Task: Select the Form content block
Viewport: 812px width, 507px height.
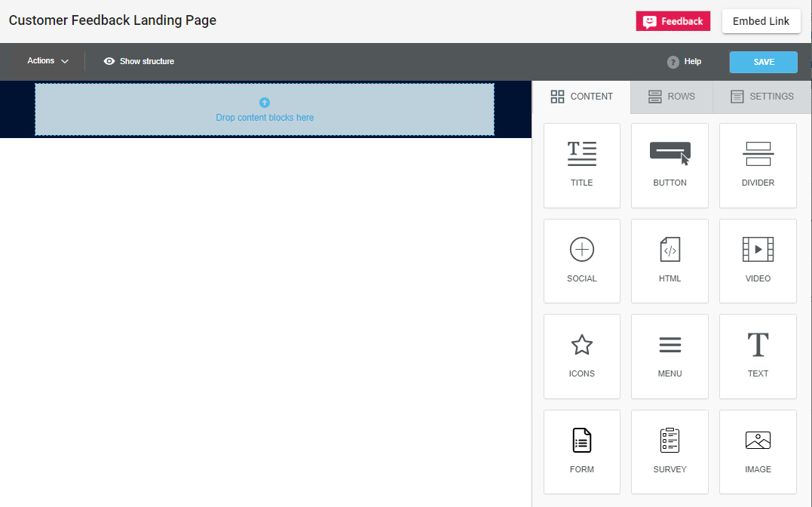Action: (x=581, y=451)
